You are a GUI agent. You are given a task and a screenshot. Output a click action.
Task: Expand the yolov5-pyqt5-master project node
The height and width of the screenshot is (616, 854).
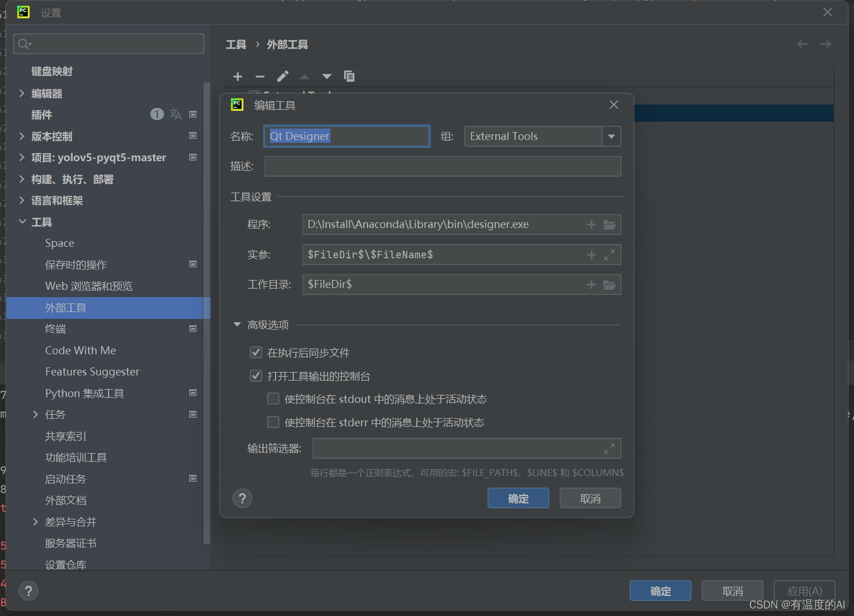pos(22,157)
